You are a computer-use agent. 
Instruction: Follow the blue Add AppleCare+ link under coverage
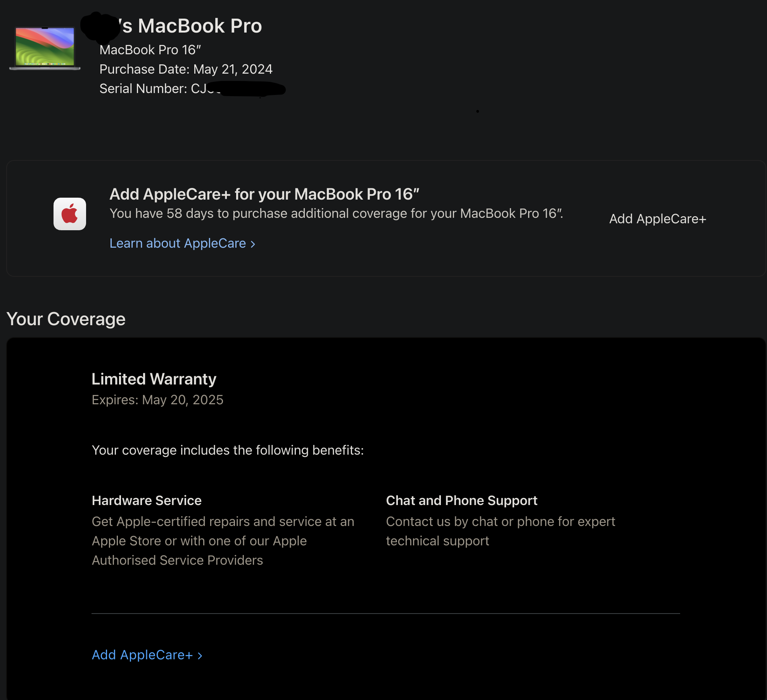[x=142, y=655]
